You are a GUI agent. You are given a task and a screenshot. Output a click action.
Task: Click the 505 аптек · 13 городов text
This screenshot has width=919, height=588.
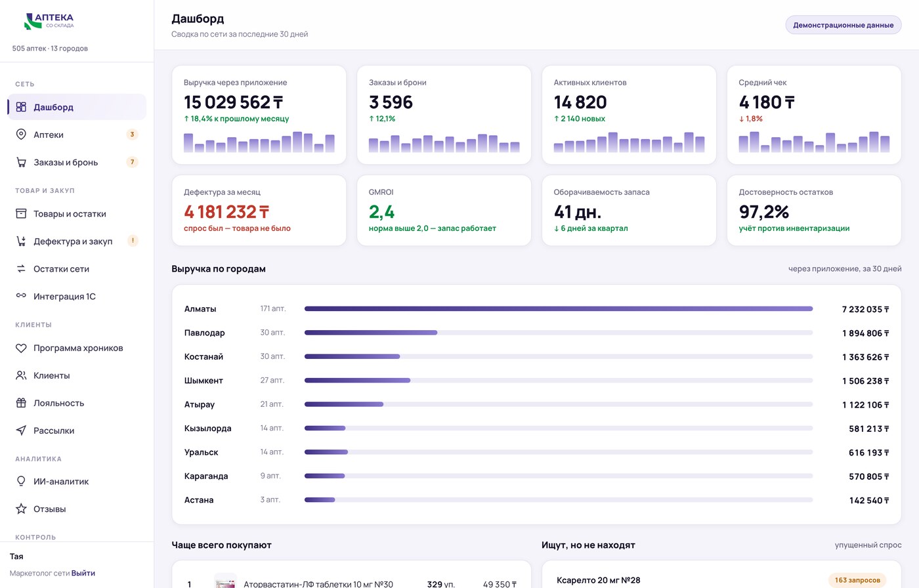point(50,49)
